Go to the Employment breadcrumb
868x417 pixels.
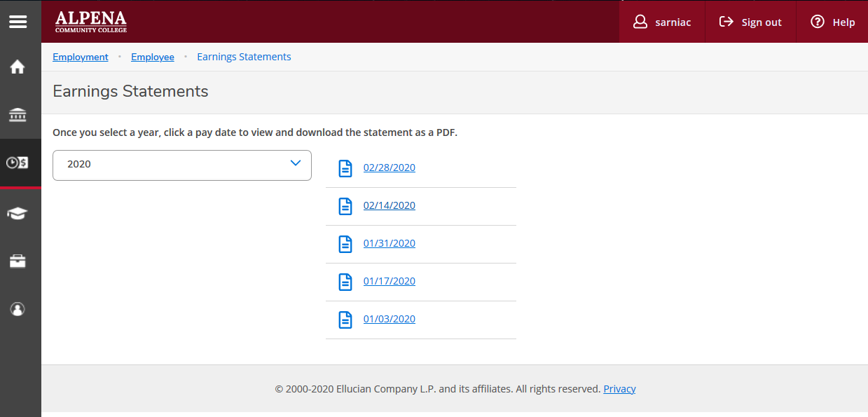tap(81, 57)
